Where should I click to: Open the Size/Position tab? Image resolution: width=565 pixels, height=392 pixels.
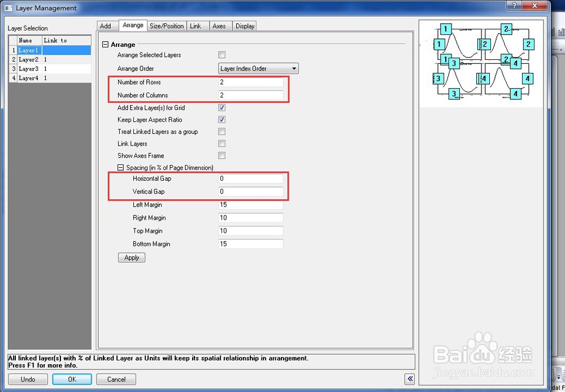167,26
